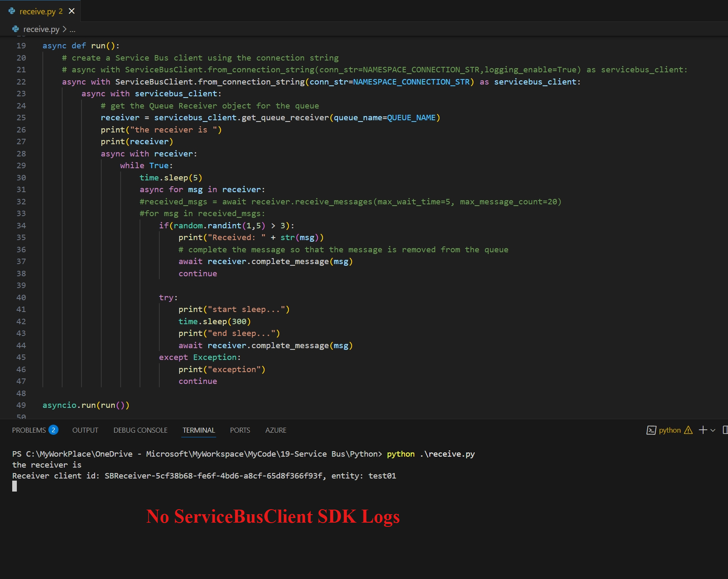Switch to the PROBLEMS panel tab
Viewport: 728px width, 579px height.
[29, 430]
